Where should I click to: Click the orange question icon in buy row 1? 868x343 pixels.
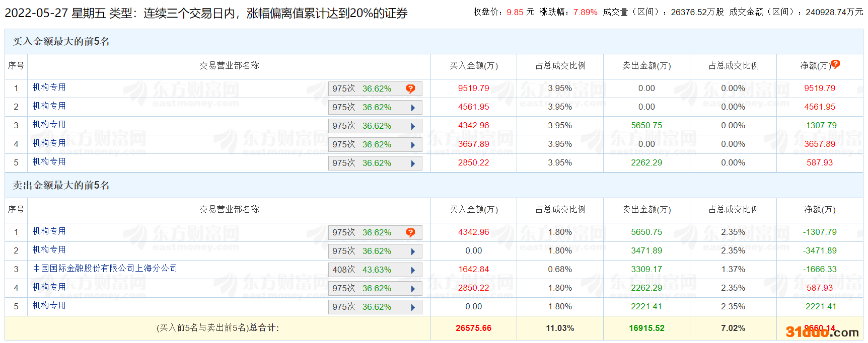(x=410, y=89)
